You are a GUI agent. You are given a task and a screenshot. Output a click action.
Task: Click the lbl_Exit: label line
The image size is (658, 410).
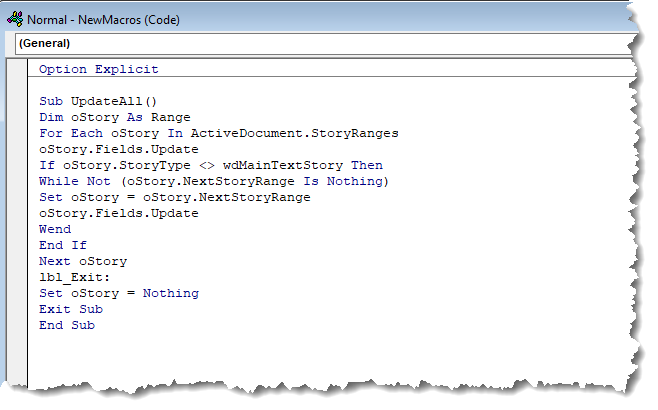click(74, 277)
